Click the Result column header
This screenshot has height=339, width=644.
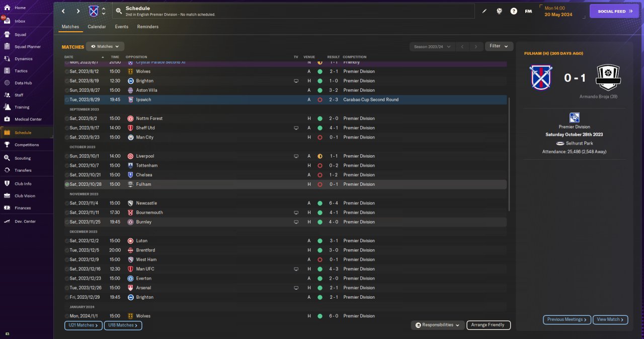[334, 57]
